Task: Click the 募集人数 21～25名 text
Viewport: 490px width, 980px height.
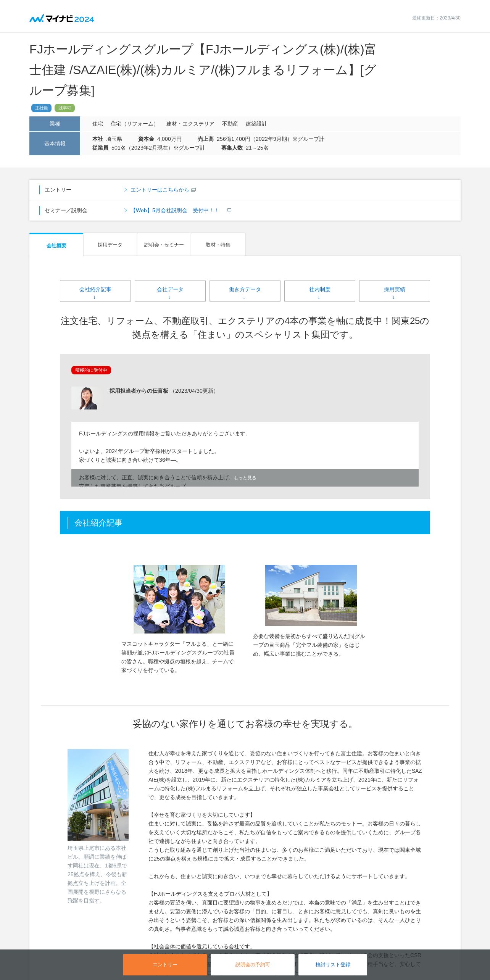Action: (245, 148)
